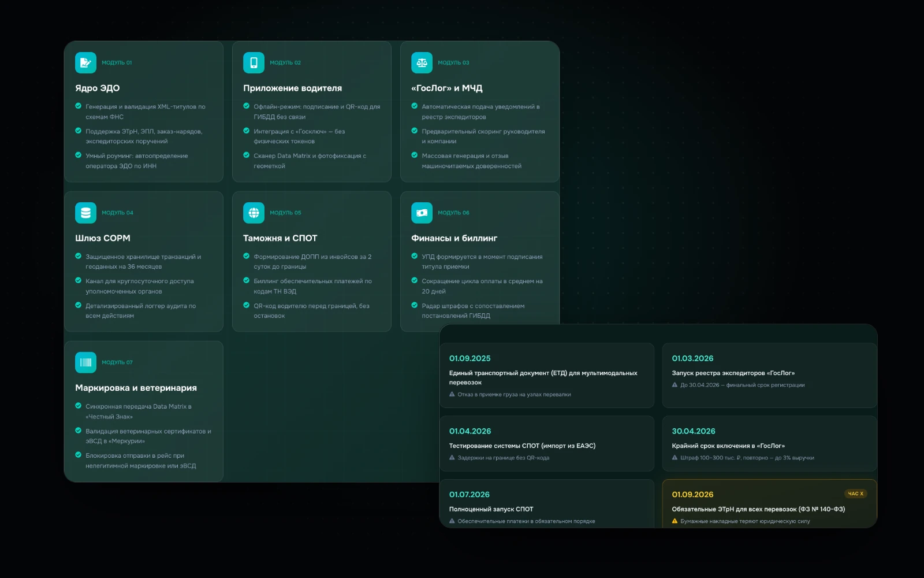The height and width of the screenshot is (578, 924).
Task: Click check icon by 'Биллинг обеспечительных платежей'
Action: point(246,280)
